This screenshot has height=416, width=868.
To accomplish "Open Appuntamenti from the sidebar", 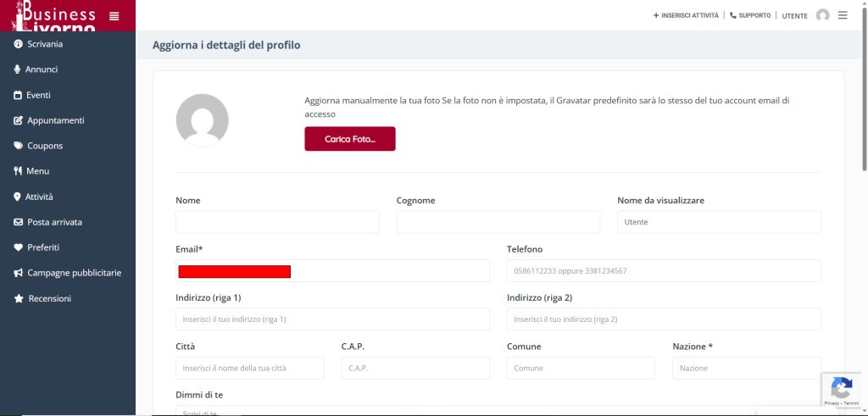I will 55,120.
